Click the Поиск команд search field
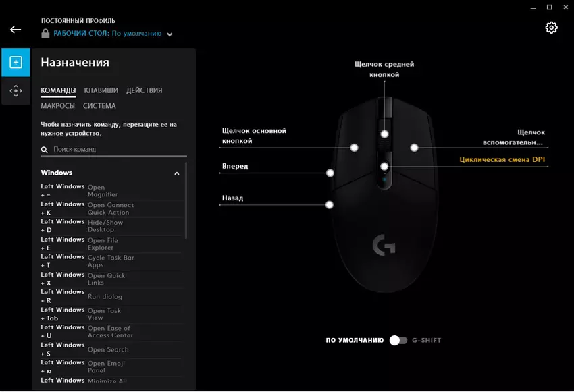574x392 pixels. [x=115, y=150]
